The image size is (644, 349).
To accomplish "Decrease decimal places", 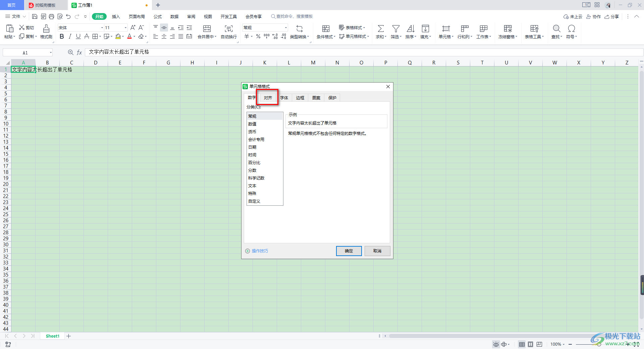I will [283, 36].
